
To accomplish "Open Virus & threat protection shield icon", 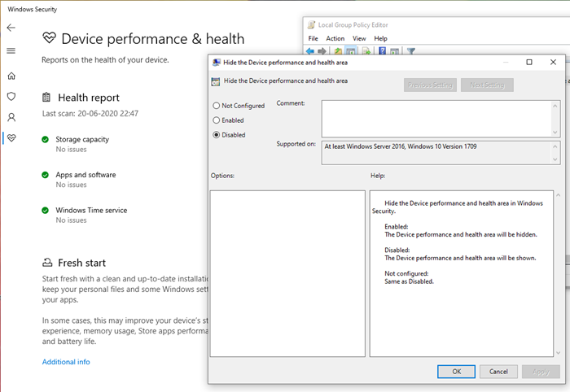I will click(11, 96).
